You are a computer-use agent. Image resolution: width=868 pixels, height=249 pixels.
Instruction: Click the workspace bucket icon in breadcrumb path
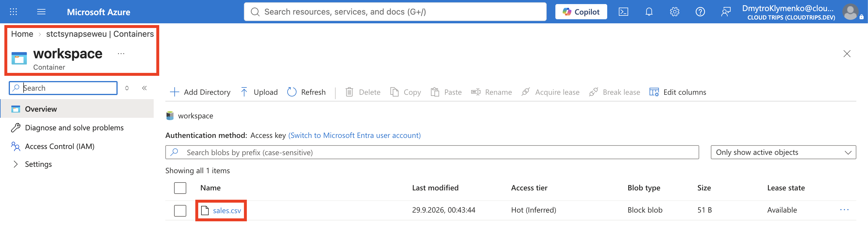click(x=170, y=116)
